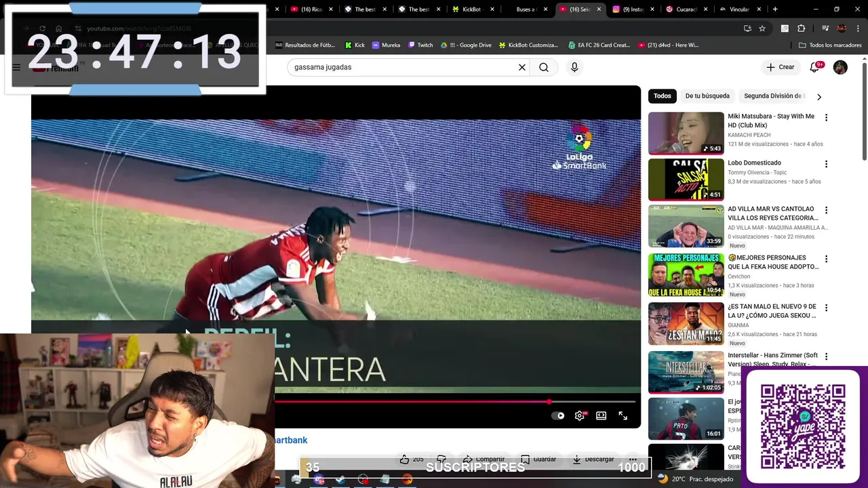The image size is (868, 488).
Task: Select the Todos filter chip
Action: point(663,96)
